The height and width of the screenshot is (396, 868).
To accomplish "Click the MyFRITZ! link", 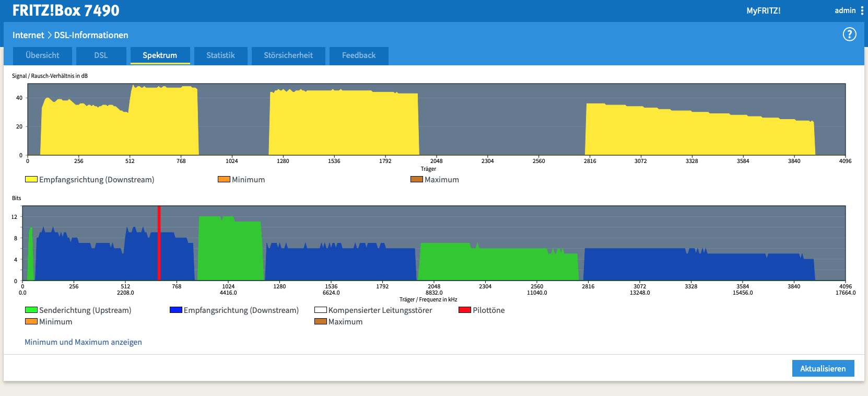I will [x=763, y=10].
